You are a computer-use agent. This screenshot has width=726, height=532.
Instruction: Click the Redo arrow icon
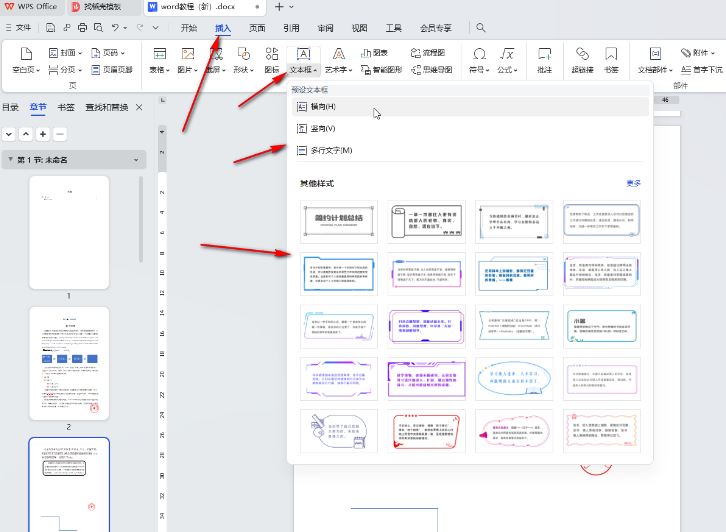click(x=140, y=28)
